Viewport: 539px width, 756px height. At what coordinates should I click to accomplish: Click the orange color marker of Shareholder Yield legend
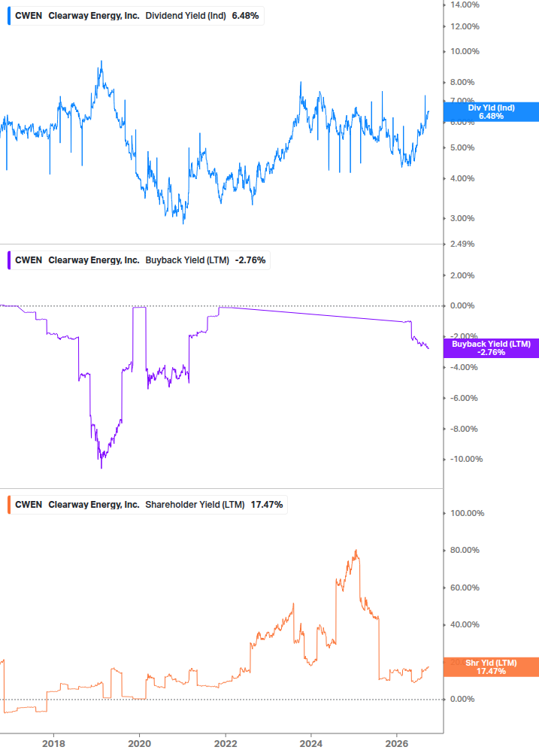coord(9,504)
